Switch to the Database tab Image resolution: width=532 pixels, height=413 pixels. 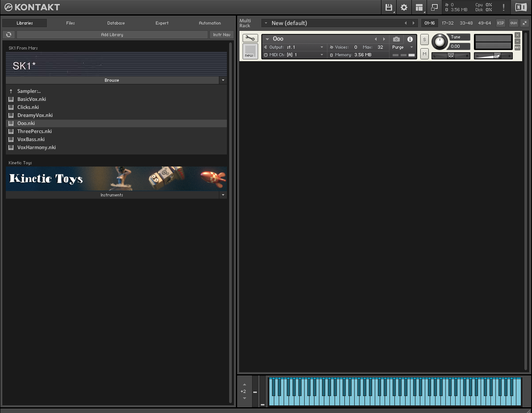[116, 23]
